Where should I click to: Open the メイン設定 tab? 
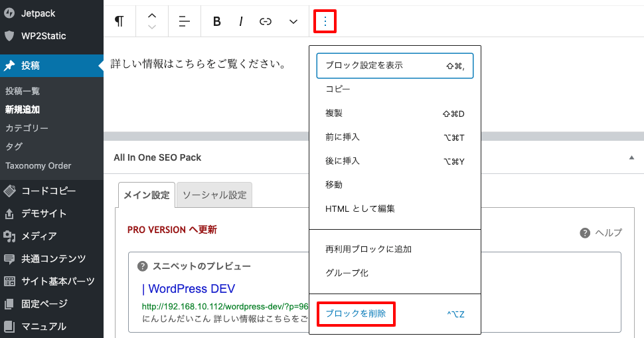point(146,195)
